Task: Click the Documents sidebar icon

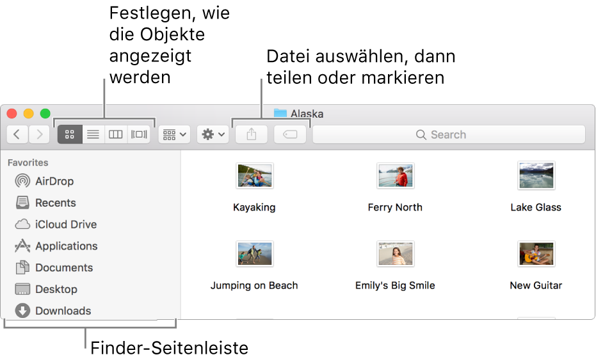Action: [22, 267]
